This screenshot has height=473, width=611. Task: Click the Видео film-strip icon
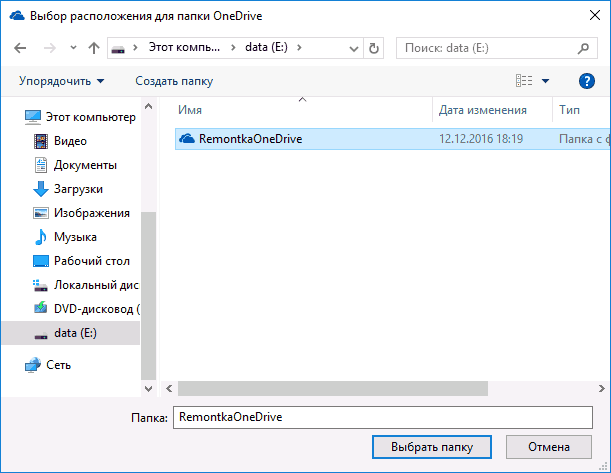point(41,141)
